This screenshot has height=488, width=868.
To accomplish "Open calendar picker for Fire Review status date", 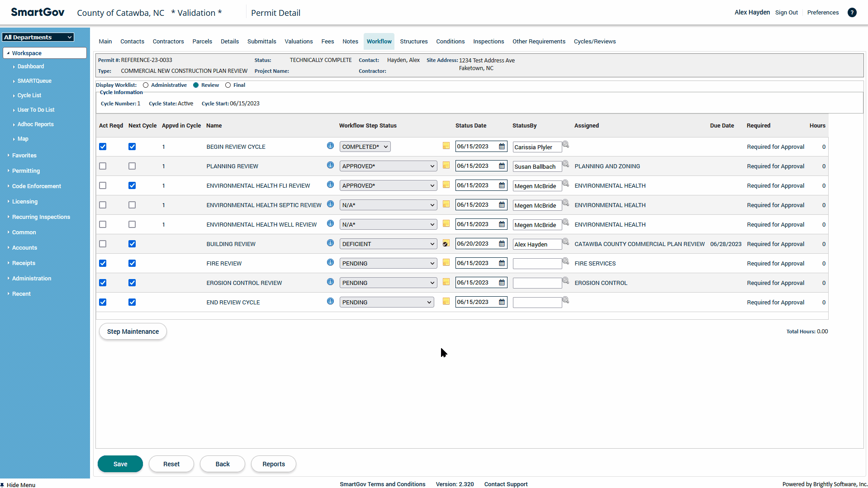I will click(x=502, y=263).
